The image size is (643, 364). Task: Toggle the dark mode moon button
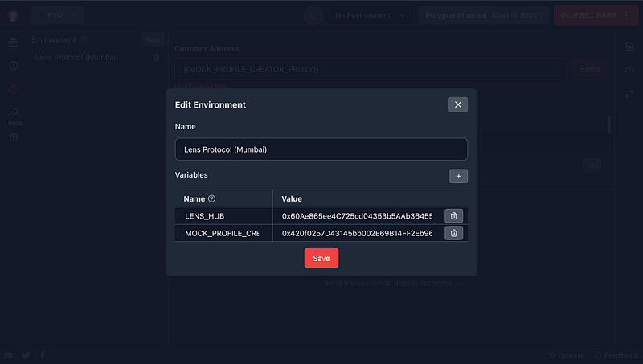313,15
